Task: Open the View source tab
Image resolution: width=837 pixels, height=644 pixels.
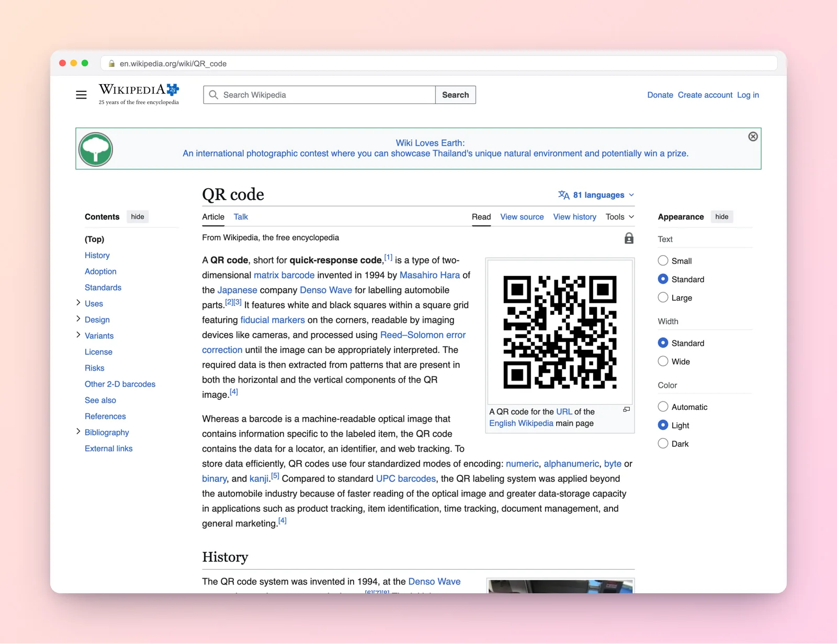Action: pyautogui.click(x=522, y=217)
